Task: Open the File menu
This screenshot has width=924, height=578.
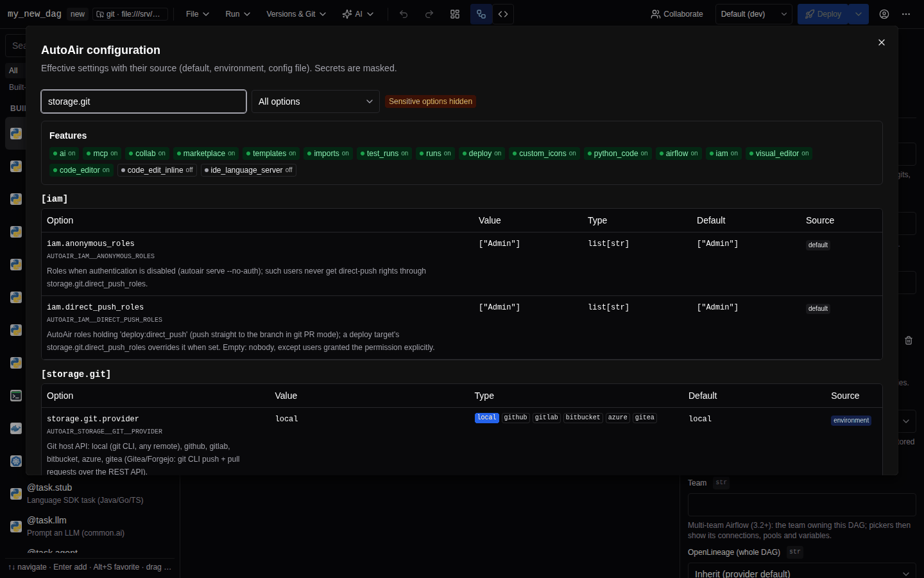Action: [198, 14]
